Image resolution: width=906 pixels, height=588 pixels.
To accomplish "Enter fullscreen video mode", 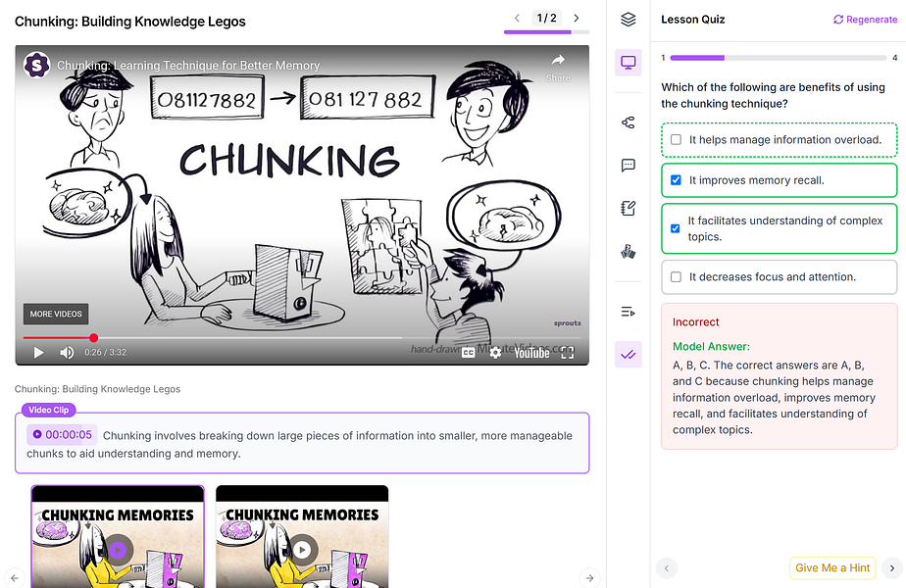I will (x=568, y=353).
